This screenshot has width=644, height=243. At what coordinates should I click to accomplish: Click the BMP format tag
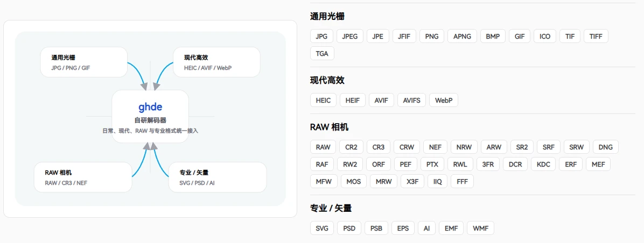coord(493,36)
